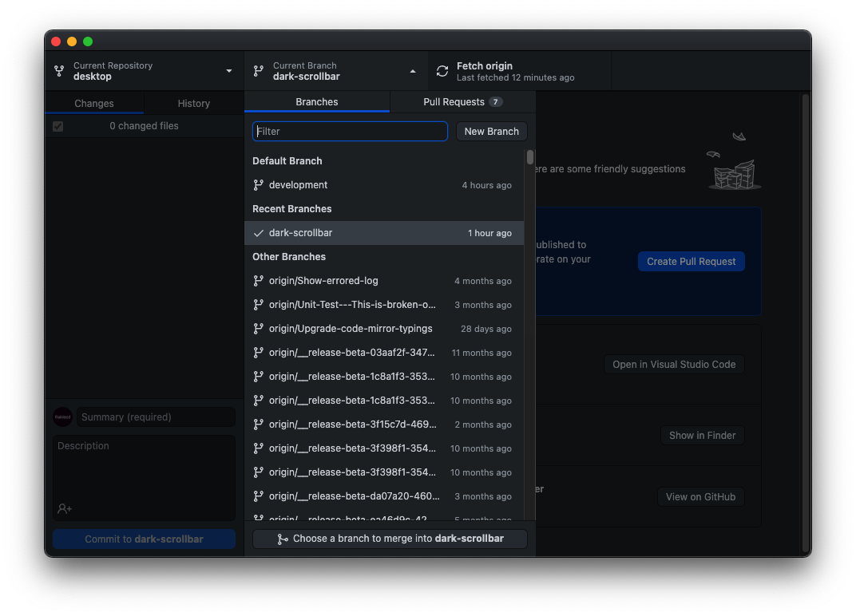Toggle the changed files checkbox

pyautogui.click(x=57, y=127)
